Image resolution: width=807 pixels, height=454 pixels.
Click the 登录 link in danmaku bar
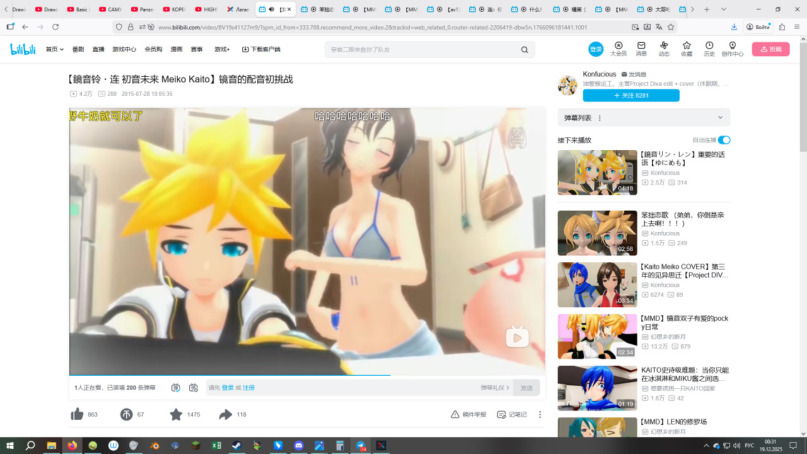coord(227,388)
